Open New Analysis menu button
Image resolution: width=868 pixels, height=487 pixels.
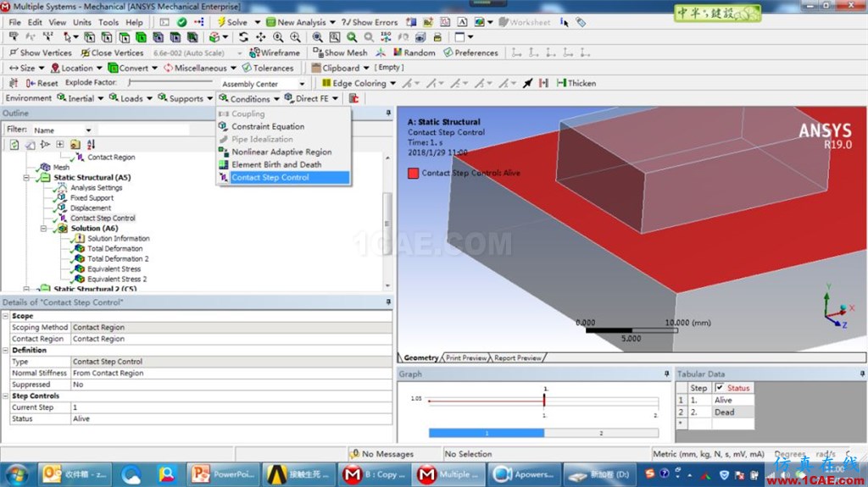[301, 22]
